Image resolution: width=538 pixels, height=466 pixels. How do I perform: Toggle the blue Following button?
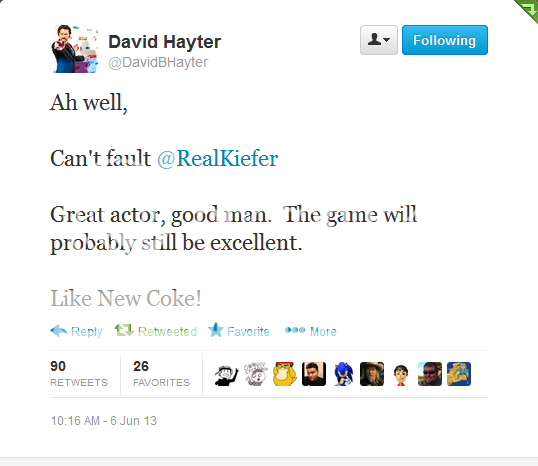[445, 40]
